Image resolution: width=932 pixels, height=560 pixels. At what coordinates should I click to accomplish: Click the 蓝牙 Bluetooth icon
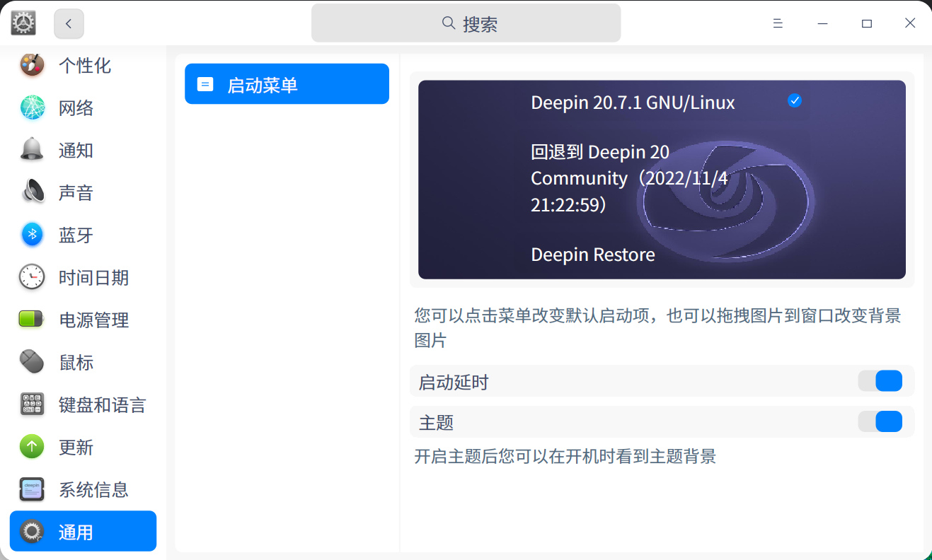tap(32, 235)
